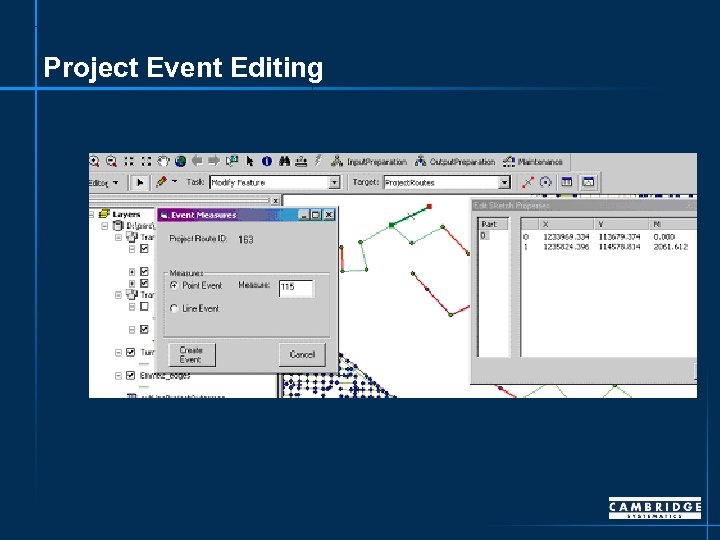Open the Attributes window icon

pos(567,182)
